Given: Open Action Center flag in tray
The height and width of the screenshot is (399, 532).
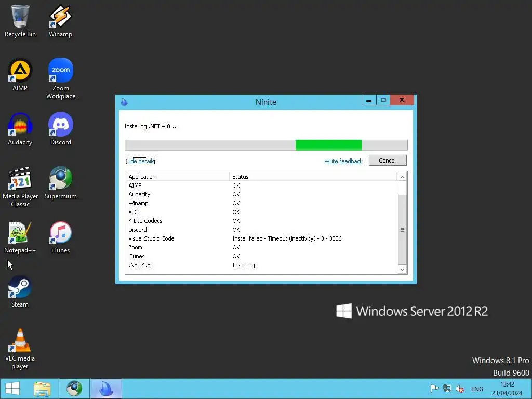Looking at the screenshot, I should click(x=434, y=389).
